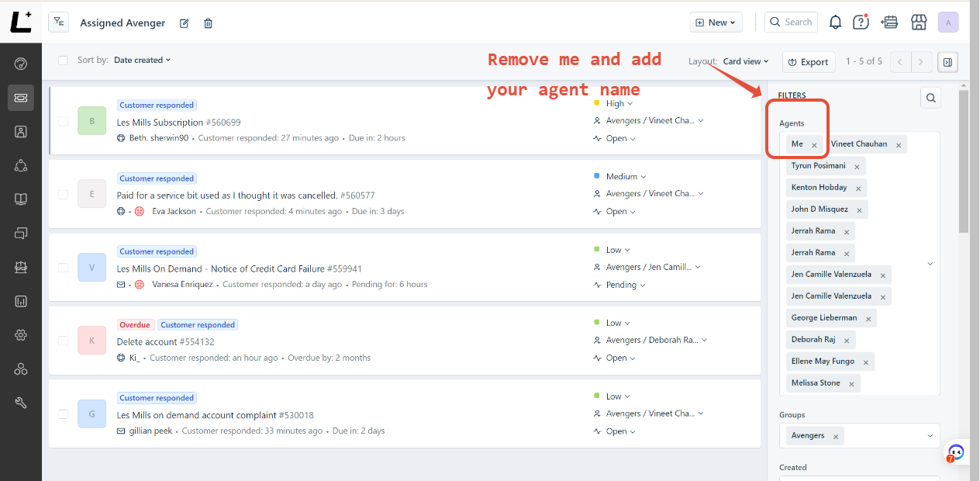This screenshot has height=481, width=980.
Task: Select all tickets checkbox
Action: pyautogui.click(x=63, y=61)
